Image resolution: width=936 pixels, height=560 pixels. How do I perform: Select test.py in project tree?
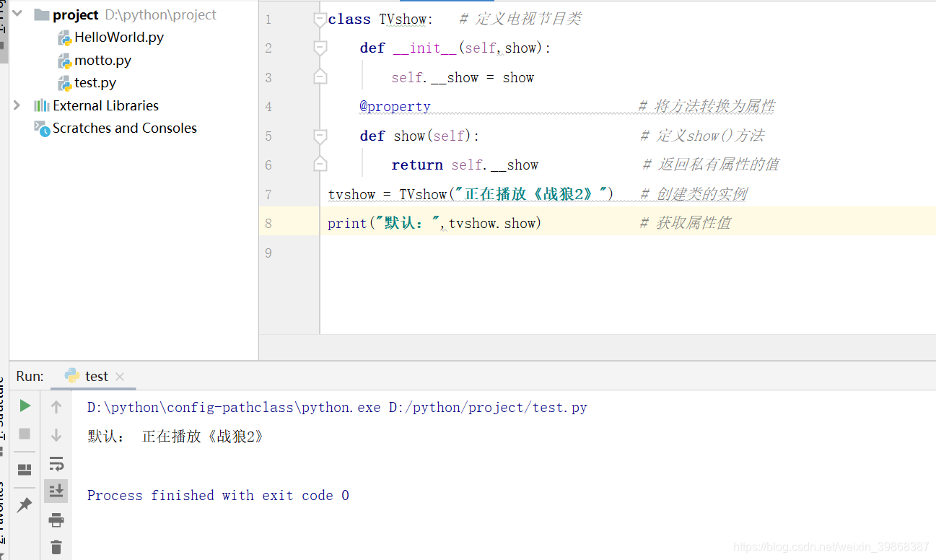point(95,83)
